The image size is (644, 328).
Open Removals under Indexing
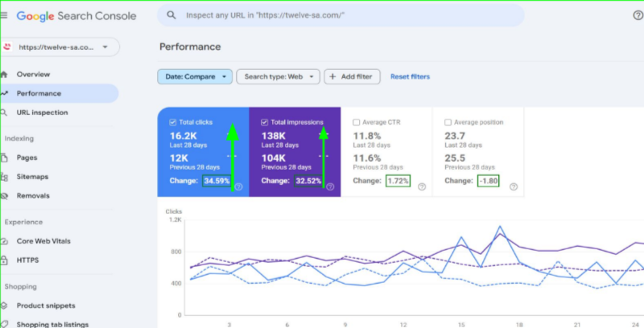point(33,195)
